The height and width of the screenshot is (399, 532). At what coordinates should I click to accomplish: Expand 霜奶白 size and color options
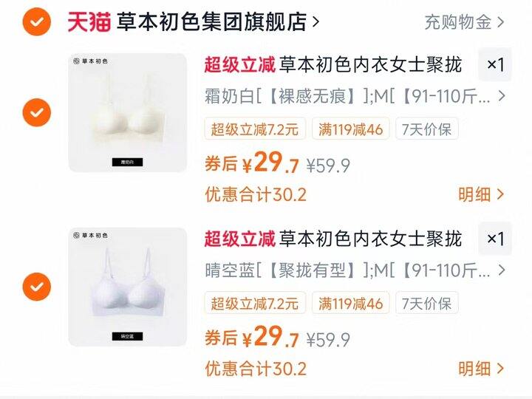click(355, 96)
